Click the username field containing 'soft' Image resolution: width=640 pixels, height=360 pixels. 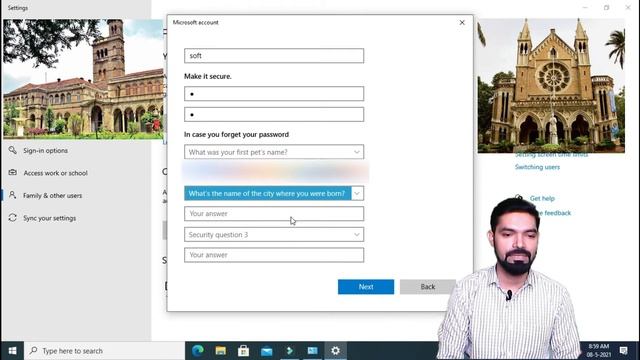274,56
